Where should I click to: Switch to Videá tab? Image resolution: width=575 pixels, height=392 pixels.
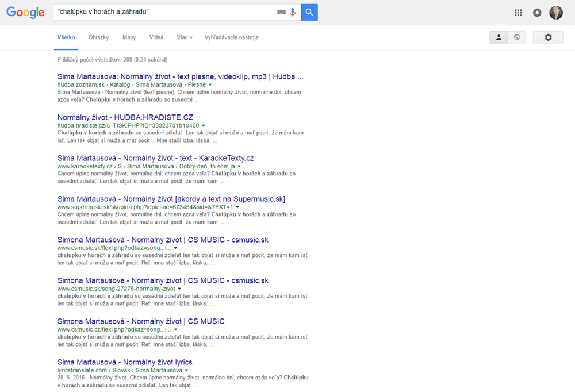(x=156, y=37)
